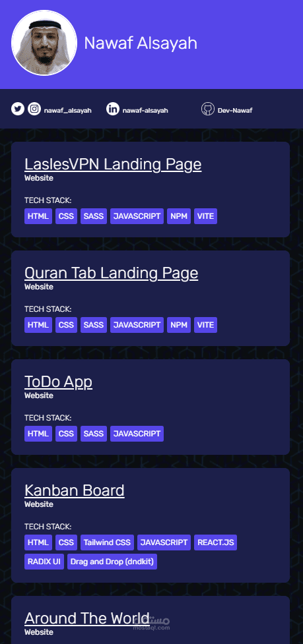Click the RADIX UI tag
Viewport: 303px width, 644px height.
click(44, 562)
